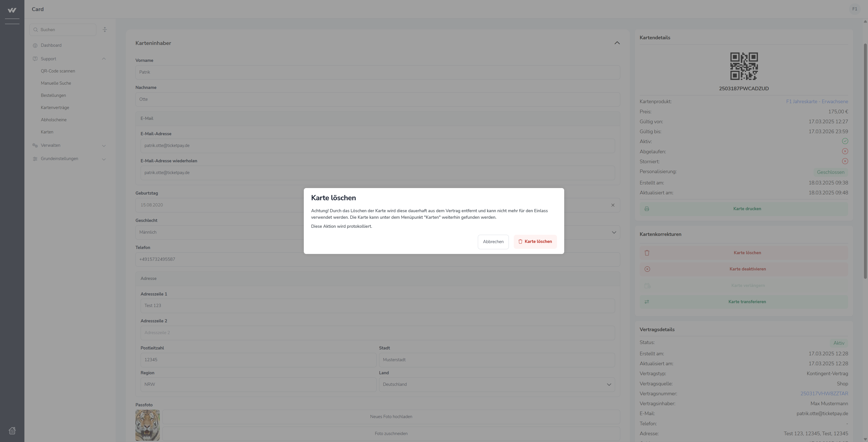Click the W logo in top-left corner

pyautogui.click(x=12, y=10)
